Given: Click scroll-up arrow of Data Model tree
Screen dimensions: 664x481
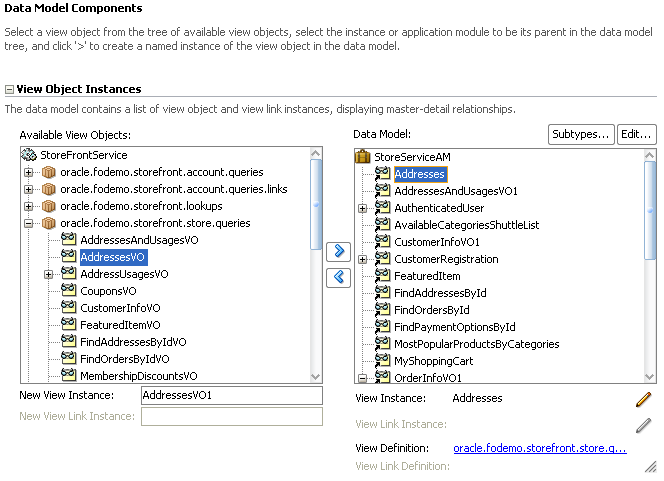Looking at the screenshot, I should tap(650, 155).
